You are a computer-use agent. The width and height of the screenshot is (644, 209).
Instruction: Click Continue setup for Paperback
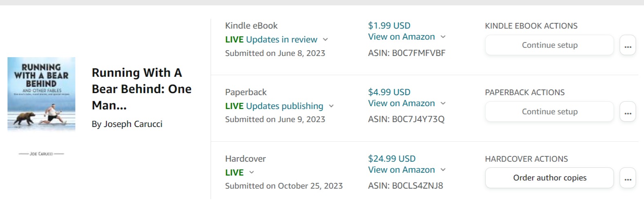coord(549,112)
